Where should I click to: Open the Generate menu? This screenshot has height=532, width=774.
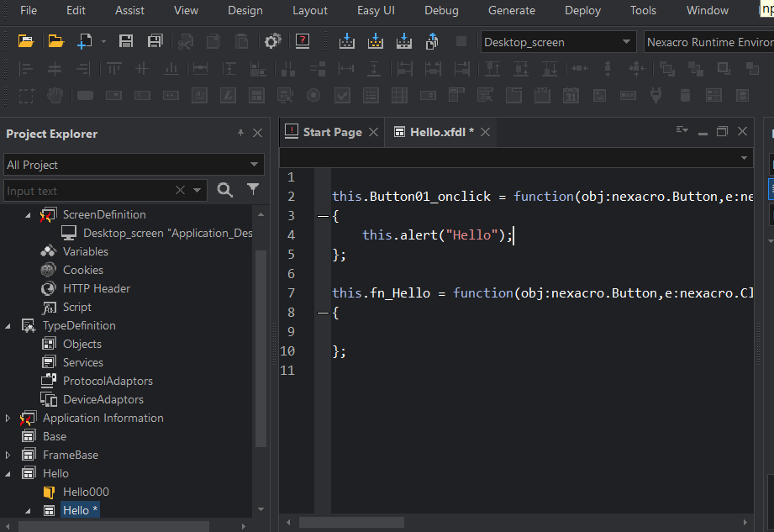512,10
